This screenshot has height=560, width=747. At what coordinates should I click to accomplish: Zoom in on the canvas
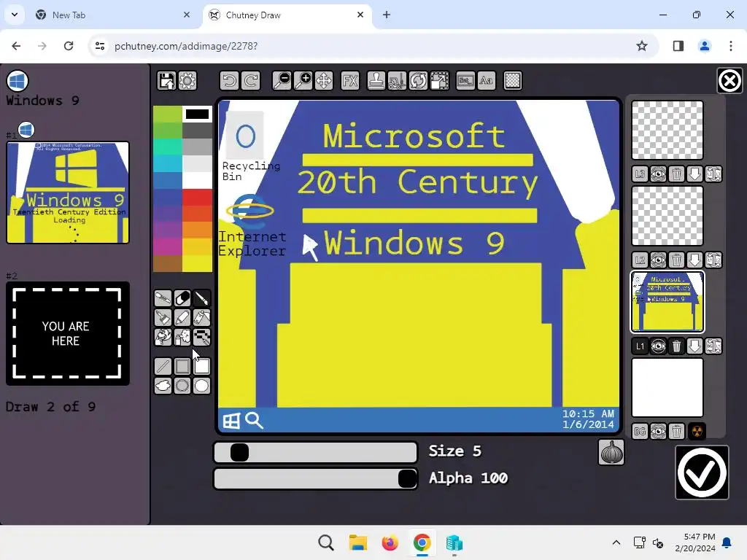tap(303, 81)
